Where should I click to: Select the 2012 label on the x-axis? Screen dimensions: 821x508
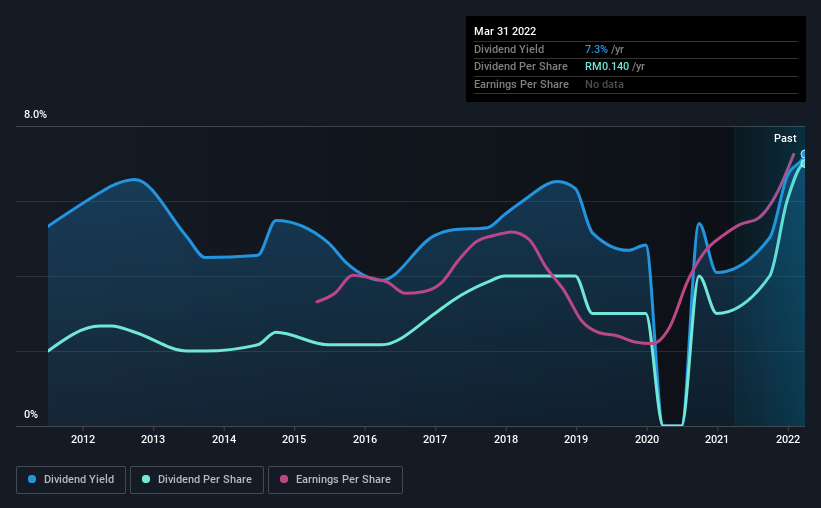point(83,439)
